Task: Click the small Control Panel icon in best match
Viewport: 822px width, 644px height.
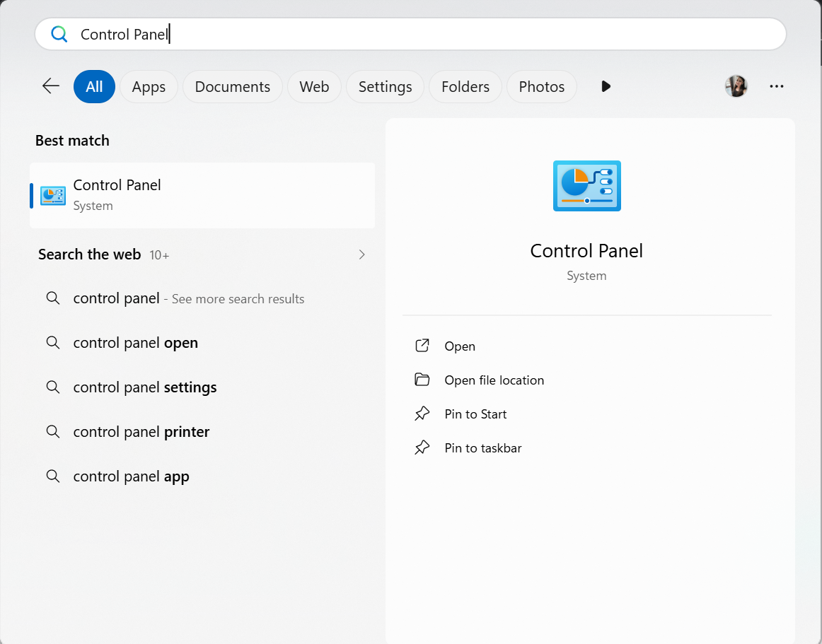Action: click(x=53, y=195)
